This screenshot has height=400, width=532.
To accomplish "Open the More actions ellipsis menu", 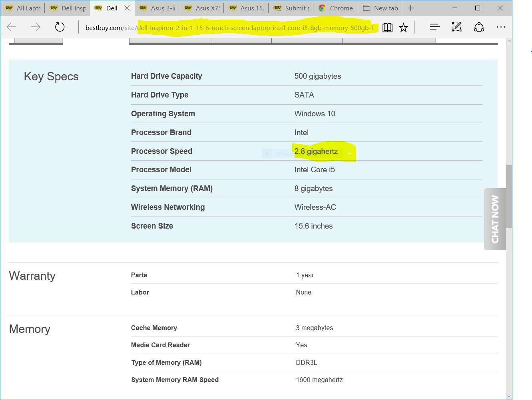I will tap(501, 27).
